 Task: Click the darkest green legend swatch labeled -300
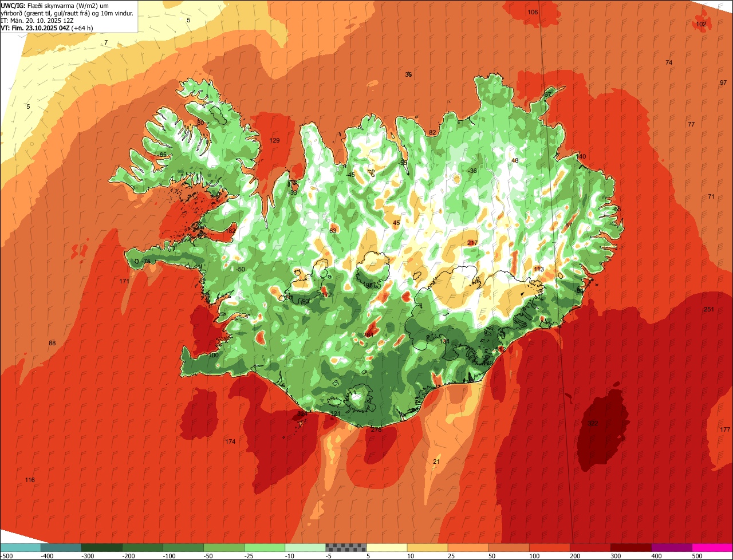(101, 547)
